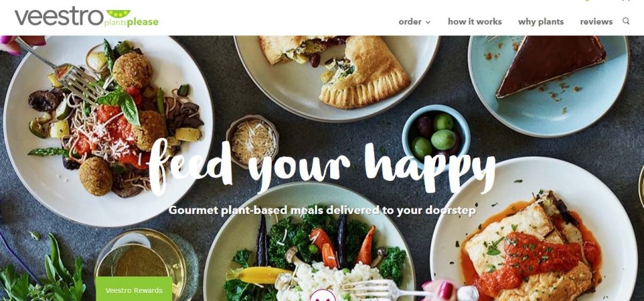Open the why plants page
644x301 pixels.
(541, 21)
